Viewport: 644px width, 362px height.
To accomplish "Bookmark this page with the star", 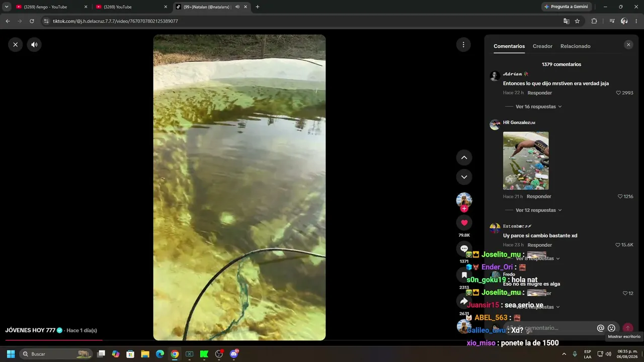I will point(577,21).
